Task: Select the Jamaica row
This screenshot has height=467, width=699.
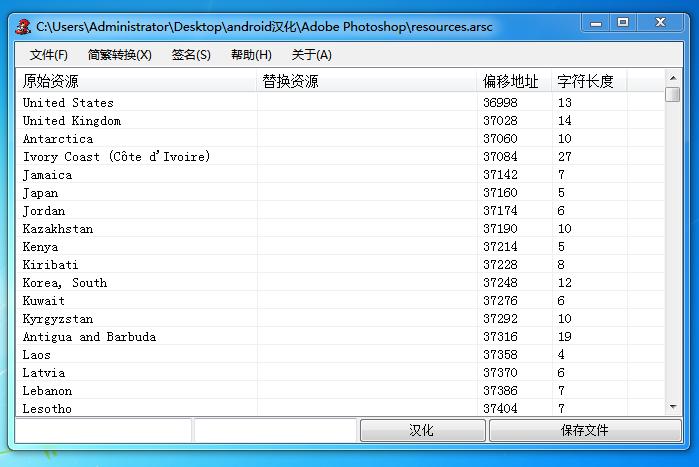Action: [340, 175]
